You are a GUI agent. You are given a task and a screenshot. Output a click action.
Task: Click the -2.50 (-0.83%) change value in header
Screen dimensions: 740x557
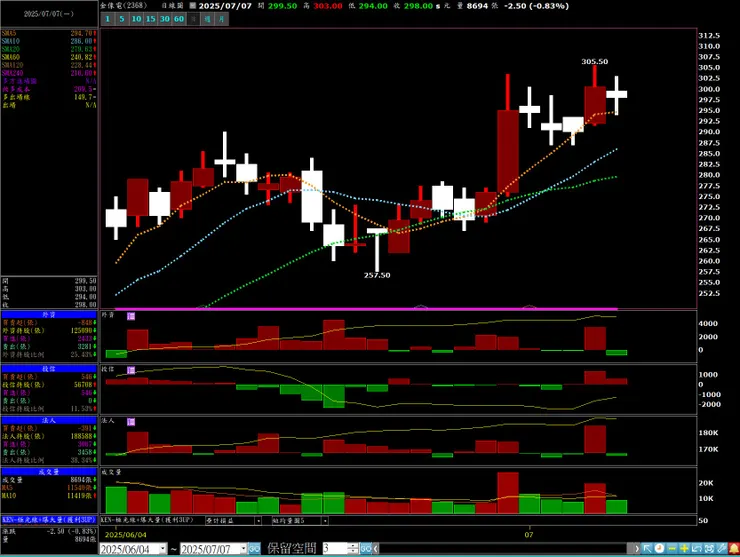pos(536,6)
